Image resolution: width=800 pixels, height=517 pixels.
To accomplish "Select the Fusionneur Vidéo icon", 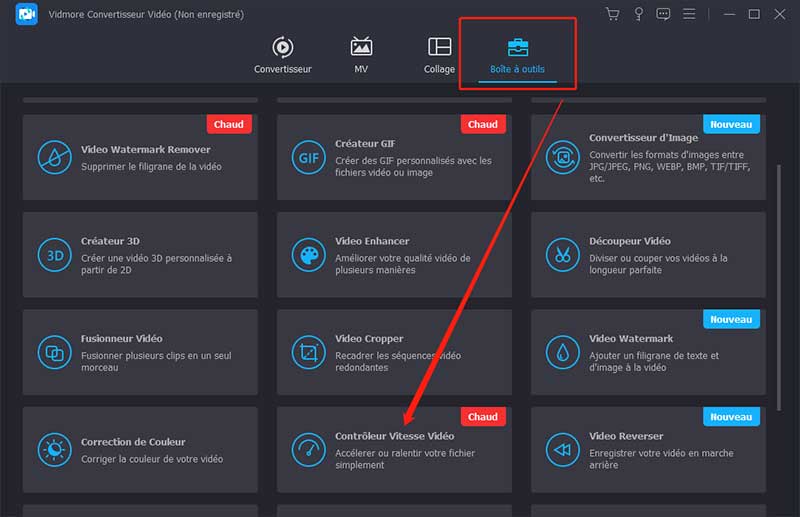I will 53,352.
